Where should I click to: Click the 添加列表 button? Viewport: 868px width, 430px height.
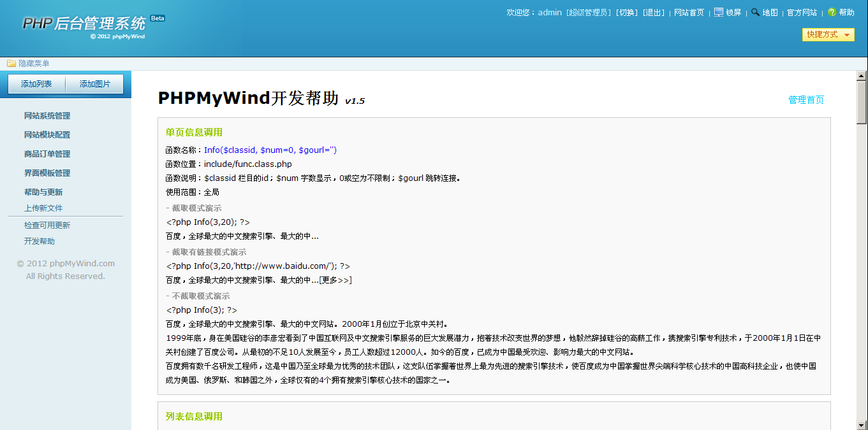click(36, 84)
